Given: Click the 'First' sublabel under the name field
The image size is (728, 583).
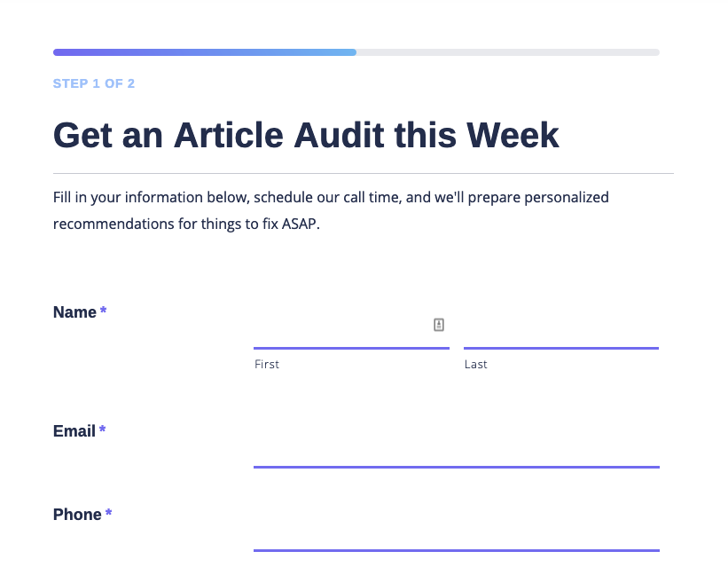Looking at the screenshot, I should (x=267, y=364).
